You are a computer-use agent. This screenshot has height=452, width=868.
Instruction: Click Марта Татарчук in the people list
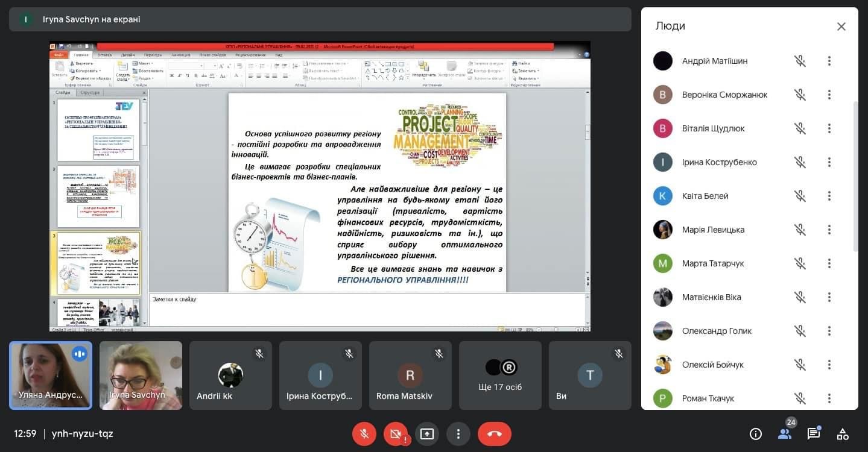click(712, 263)
